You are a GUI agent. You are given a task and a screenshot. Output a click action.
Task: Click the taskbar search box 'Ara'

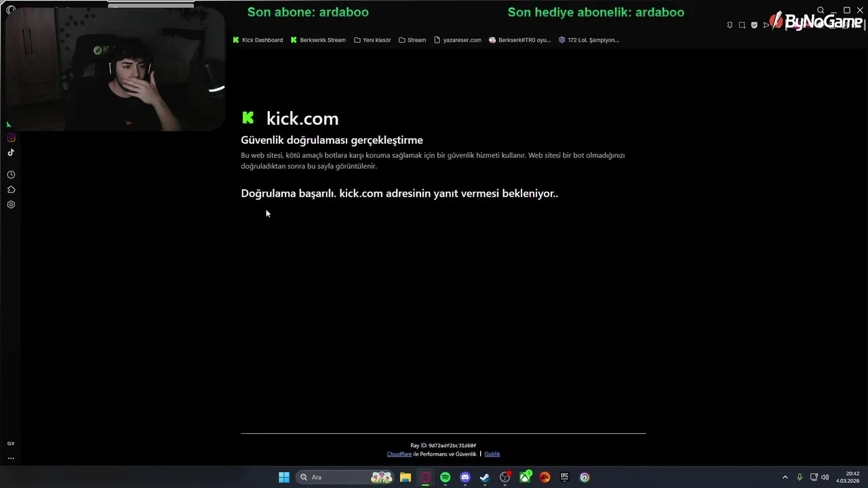coord(346,477)
